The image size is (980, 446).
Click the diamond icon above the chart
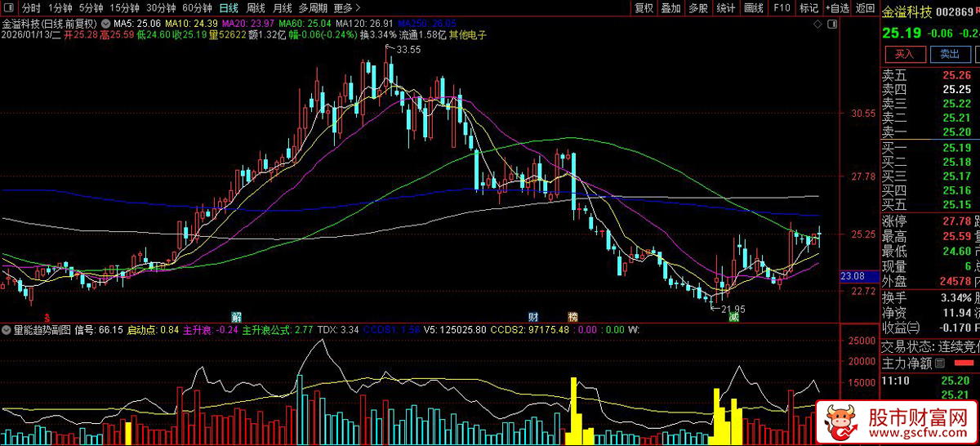pyautogui.click(x=819, y=25)
